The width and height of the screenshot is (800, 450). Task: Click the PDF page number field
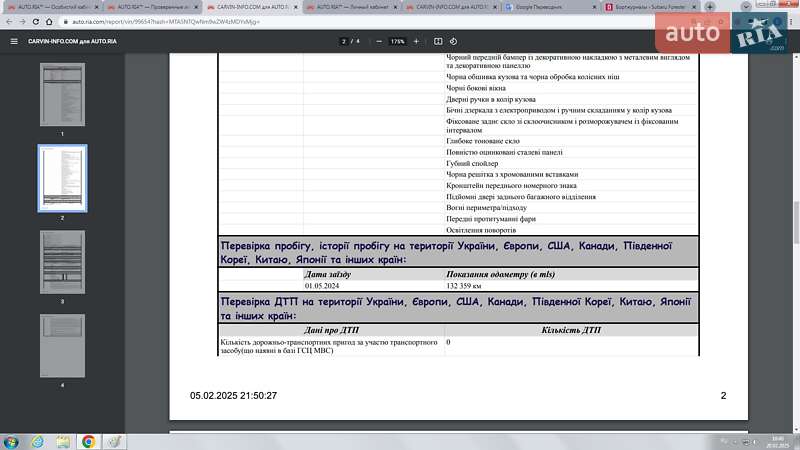point(344,41)
